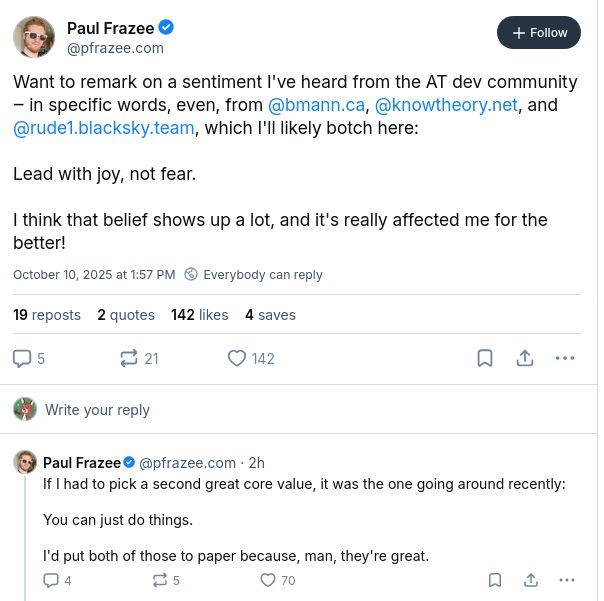The image size is (604, 601).
Task: Open more options on the reply post
Action: click(567, 580)
